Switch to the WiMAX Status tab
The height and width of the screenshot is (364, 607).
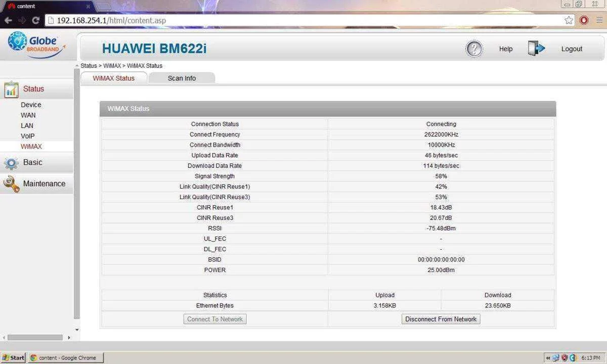[x=114, y=78]
